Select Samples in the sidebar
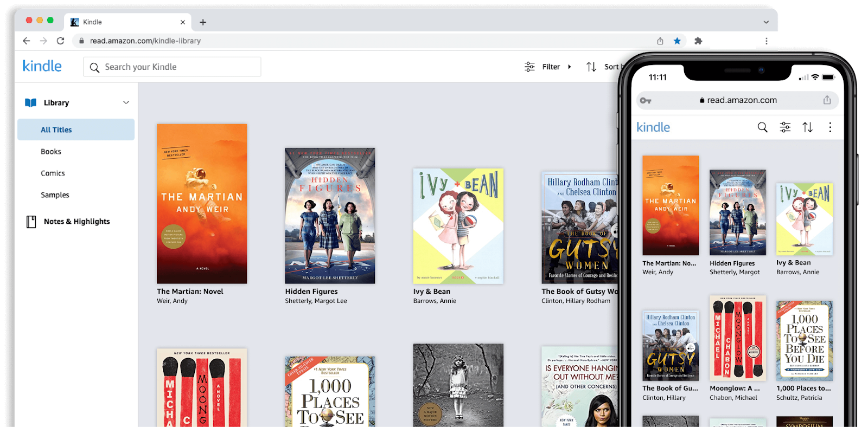Viewport: 868px width, 427px height. point(55,195)
